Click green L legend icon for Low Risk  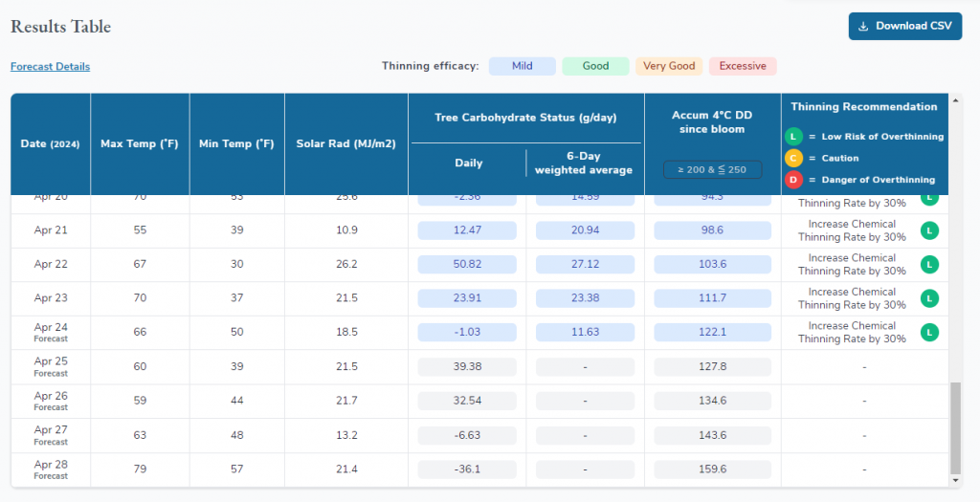point(793,137)
